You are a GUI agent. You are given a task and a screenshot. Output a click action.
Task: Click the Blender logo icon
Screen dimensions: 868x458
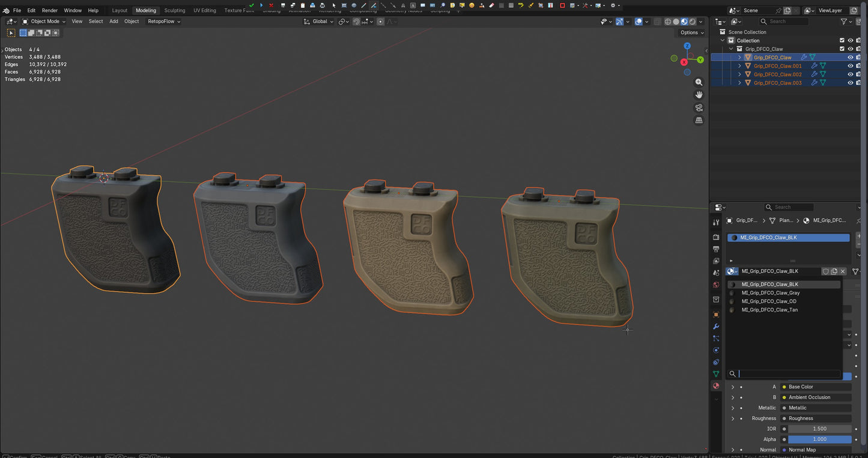[6, 10]
